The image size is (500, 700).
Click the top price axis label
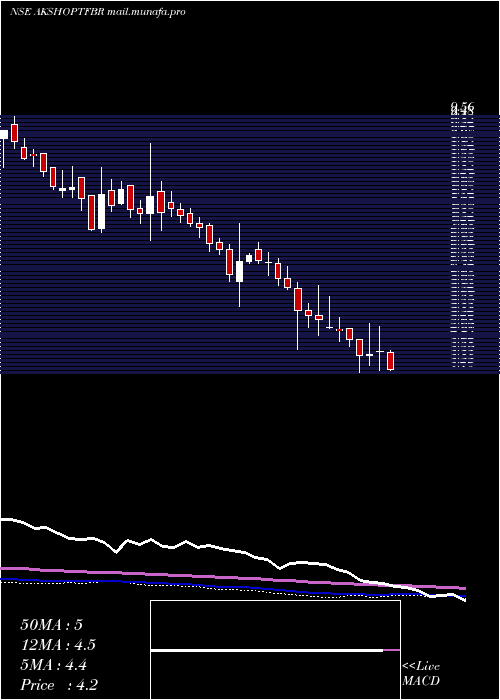click(462, 107)
